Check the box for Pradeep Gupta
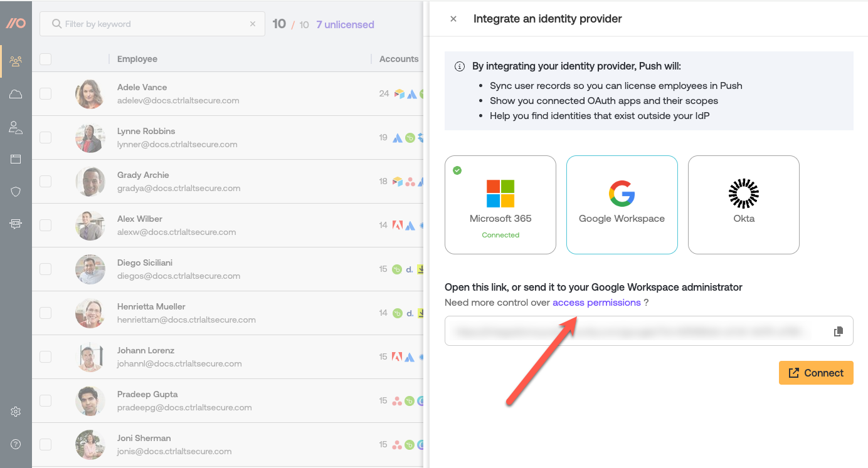 (x=45, y=401)
